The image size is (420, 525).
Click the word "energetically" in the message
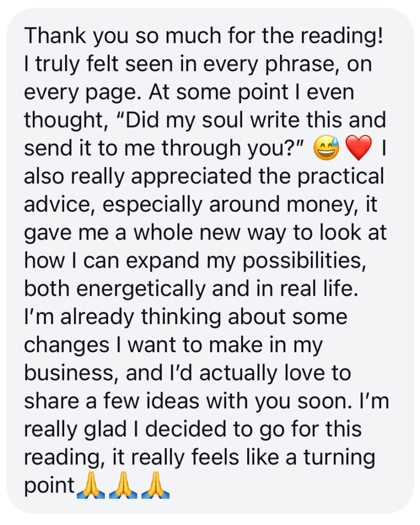point(133,289)
